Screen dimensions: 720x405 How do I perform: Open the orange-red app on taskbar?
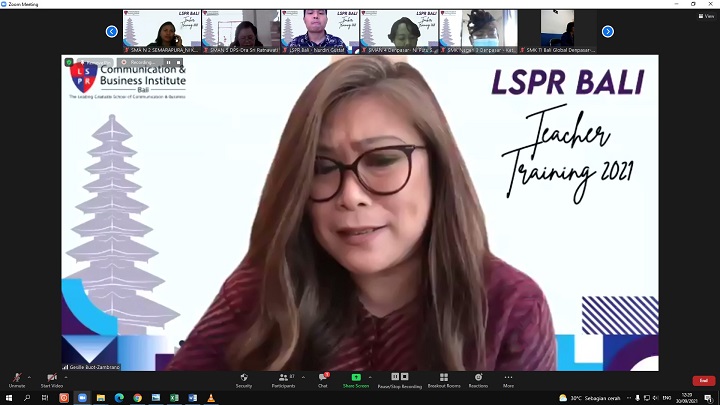point(64,398)
